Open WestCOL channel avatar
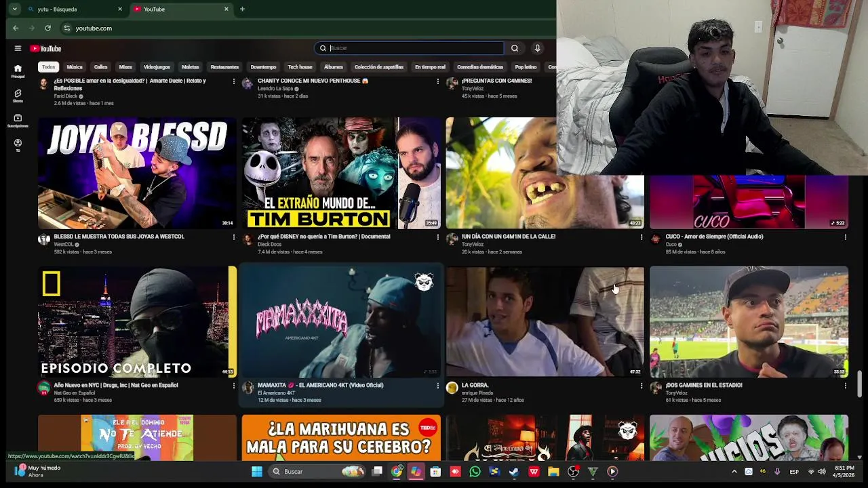This screenshot has height=488, width=868. tap(44, 239)
